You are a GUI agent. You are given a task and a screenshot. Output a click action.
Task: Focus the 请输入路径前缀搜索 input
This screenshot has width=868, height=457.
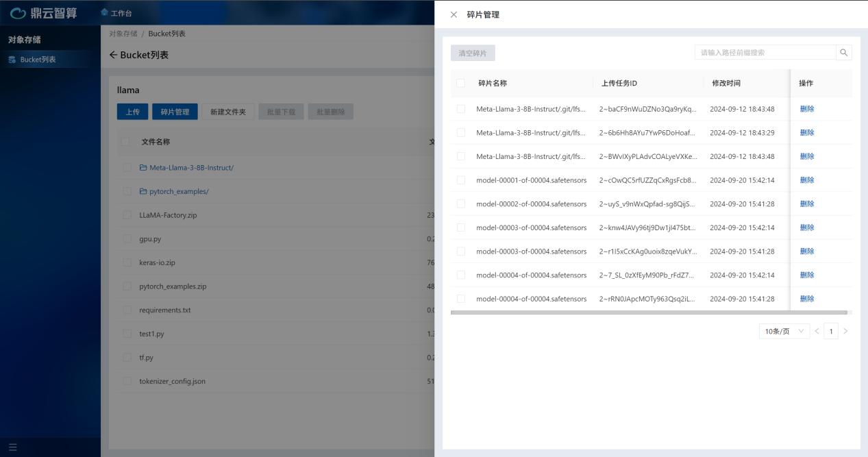point(765,53)
